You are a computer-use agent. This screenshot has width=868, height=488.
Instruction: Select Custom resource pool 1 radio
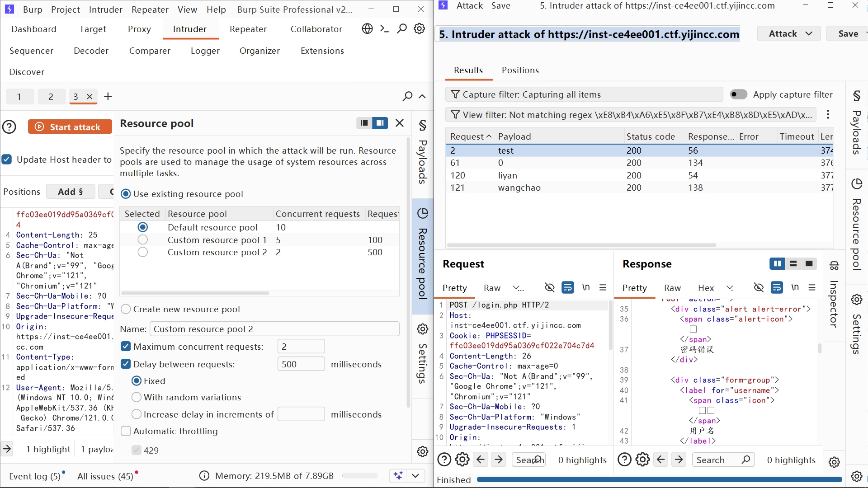click(143, 240)
